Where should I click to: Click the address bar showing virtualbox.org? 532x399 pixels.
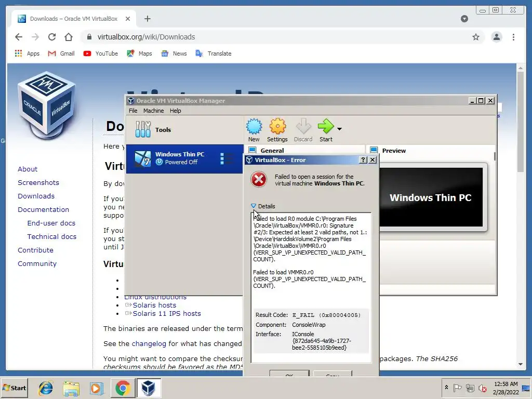(x=283, y=37)
